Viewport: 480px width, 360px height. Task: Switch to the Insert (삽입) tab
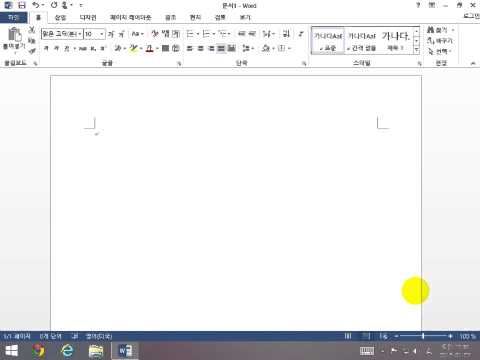click(60, 17)
